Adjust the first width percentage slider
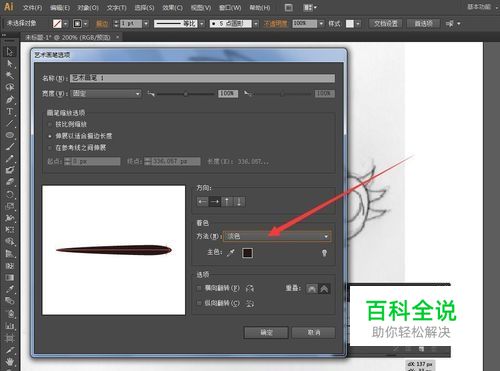This screenshot has height=371, width=500. [x=185, y=94]
